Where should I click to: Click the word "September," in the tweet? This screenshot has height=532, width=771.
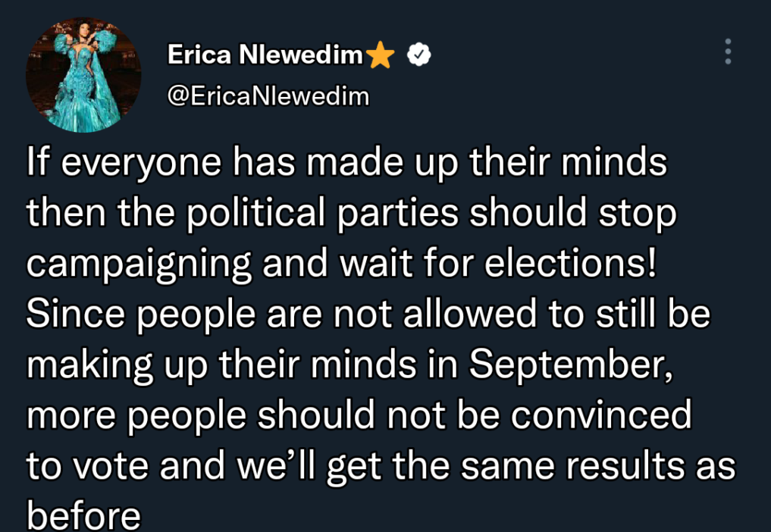coord(571,365)
